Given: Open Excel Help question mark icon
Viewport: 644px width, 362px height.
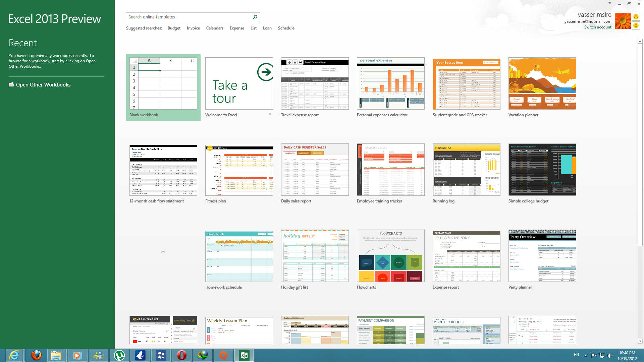Looking at the screenshot, I should click(x=609, y=4).
